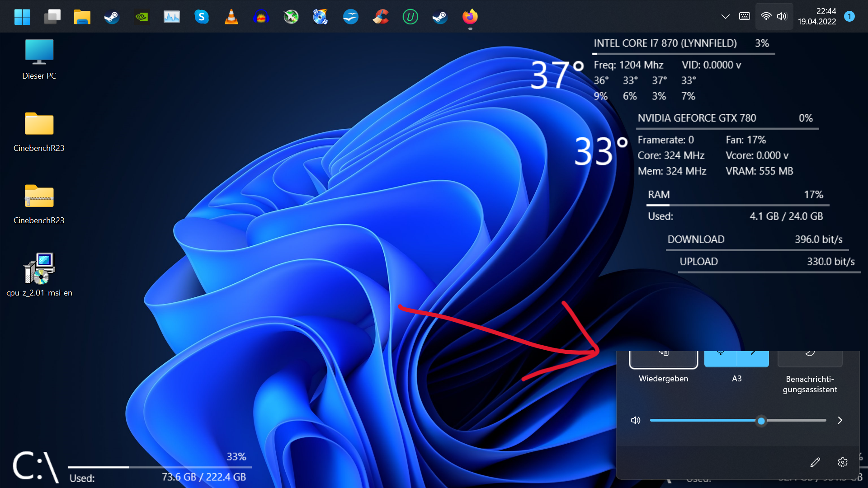The height and width of the screenshot is (488, 868).
Task: Expand the audio output device list
Action: point(840,420)
